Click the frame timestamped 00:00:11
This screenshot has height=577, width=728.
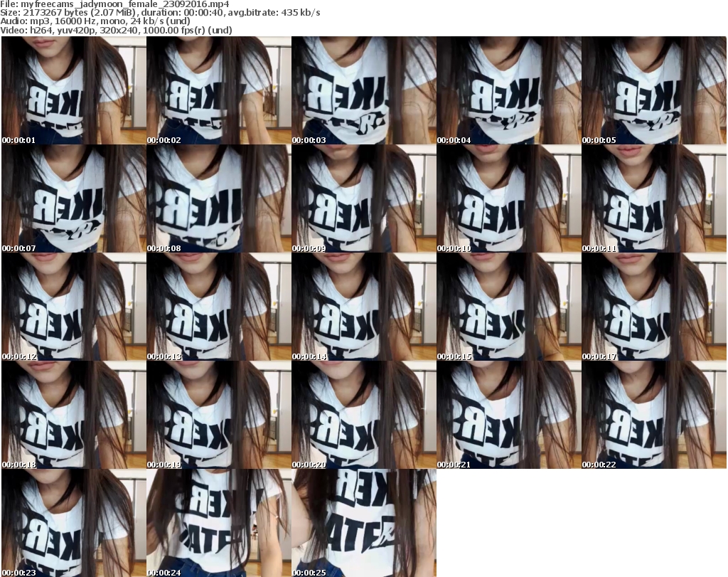(x=654, y=198)
